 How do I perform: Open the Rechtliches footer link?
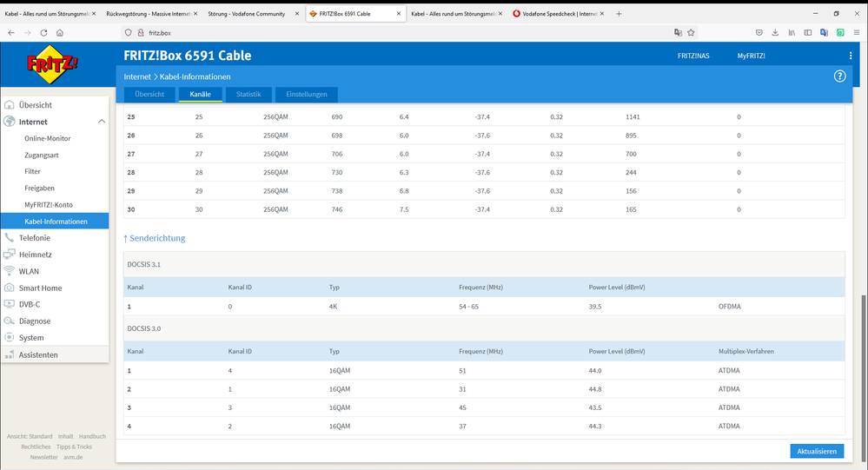coord(36,447)
